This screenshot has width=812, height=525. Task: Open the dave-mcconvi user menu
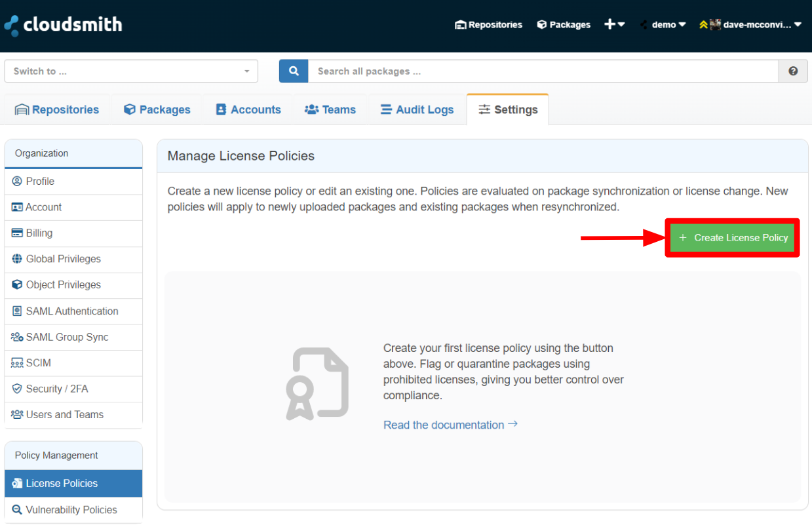pyautogui.click(x=750, y=25)
